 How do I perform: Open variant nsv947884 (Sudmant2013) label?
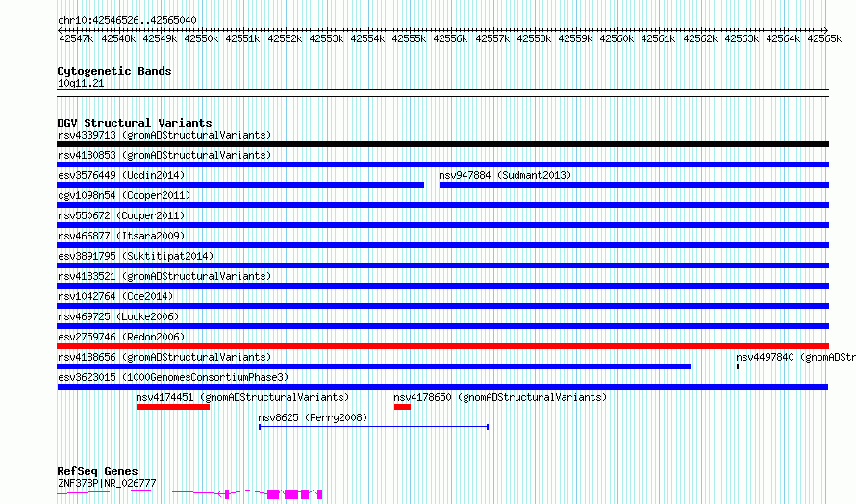click(505, 175)
